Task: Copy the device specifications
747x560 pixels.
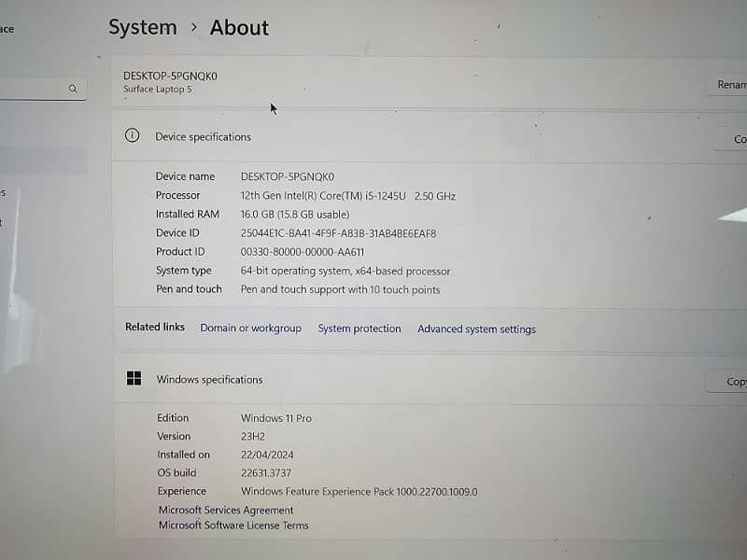Action: click(733, 139)
